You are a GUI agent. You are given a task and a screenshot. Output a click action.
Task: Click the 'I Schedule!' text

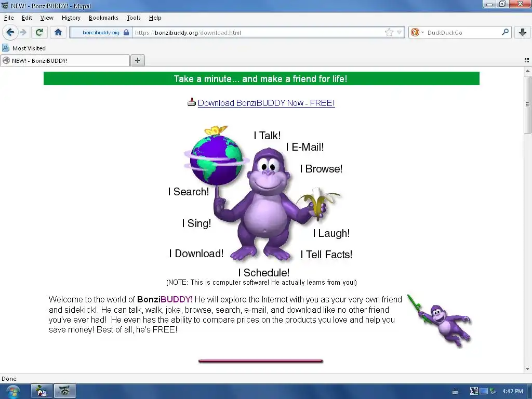264,273
